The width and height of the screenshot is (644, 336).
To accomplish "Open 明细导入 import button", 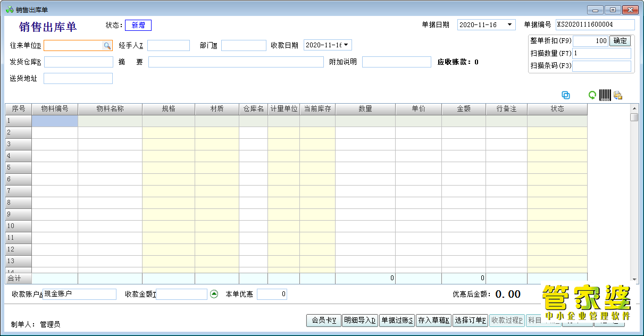I will pyautogui.click(x=360, y=320).
